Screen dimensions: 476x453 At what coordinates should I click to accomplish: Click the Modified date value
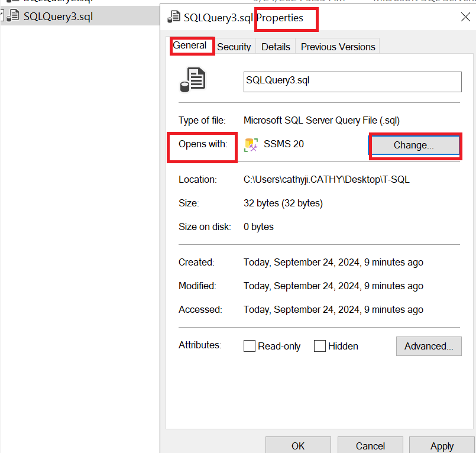click(x=333, y=286)
